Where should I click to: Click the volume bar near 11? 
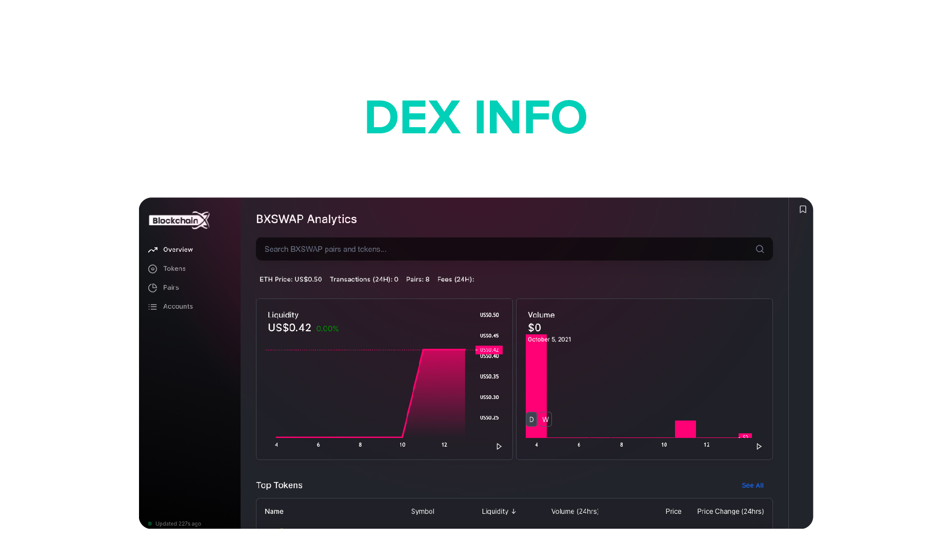click(685, 429)
